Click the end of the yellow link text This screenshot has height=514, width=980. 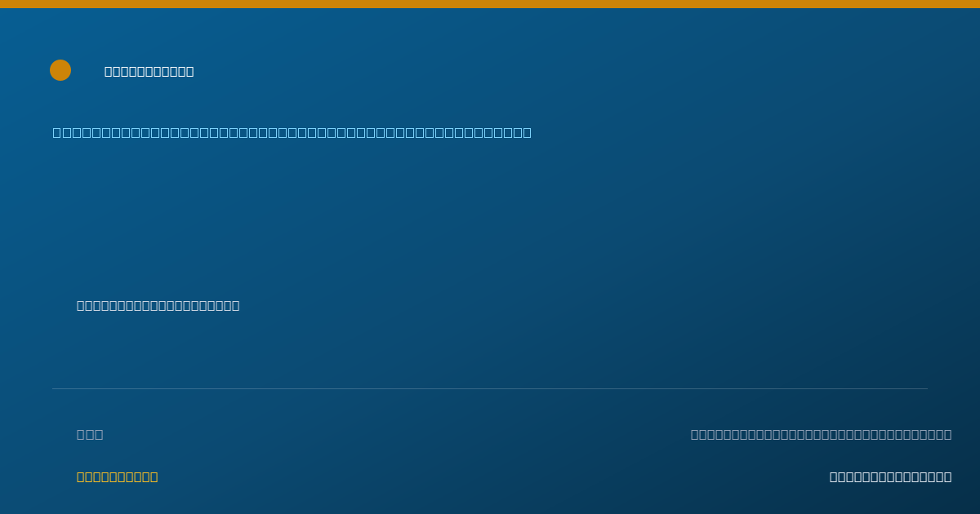coord(154,477)
